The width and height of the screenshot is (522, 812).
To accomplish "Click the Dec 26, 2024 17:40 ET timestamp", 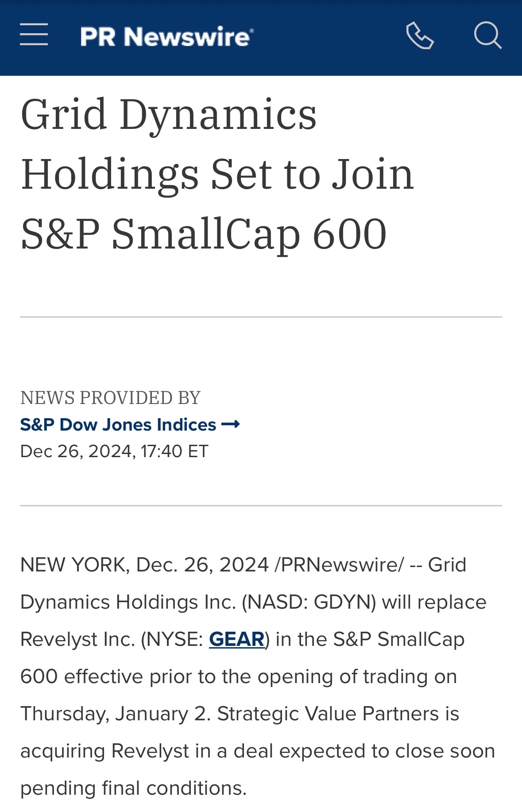I will pyautogui.click(x=114, y=451).
